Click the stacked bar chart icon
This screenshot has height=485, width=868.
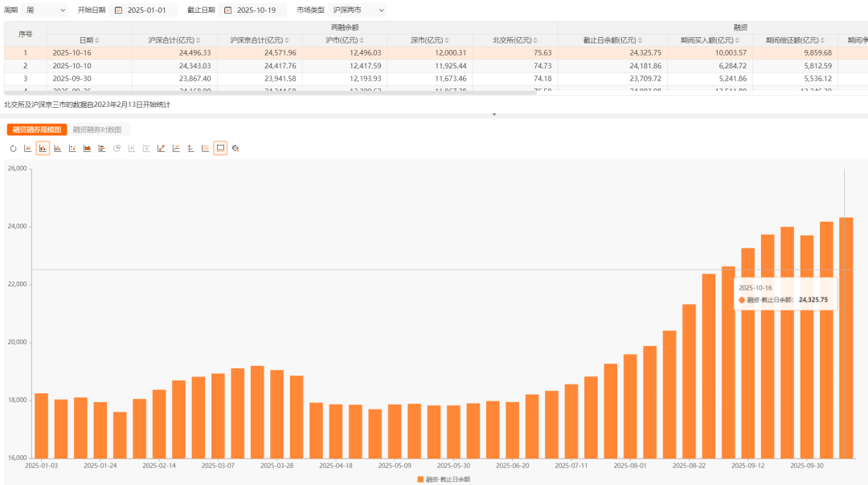pyautogui.click(x=57, y=149)
